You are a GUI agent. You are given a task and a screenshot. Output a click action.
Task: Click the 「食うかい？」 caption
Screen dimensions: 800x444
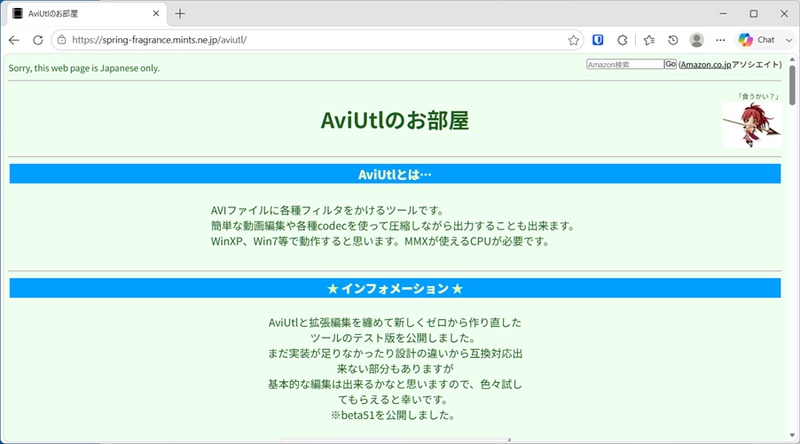[x=758, y=96]
